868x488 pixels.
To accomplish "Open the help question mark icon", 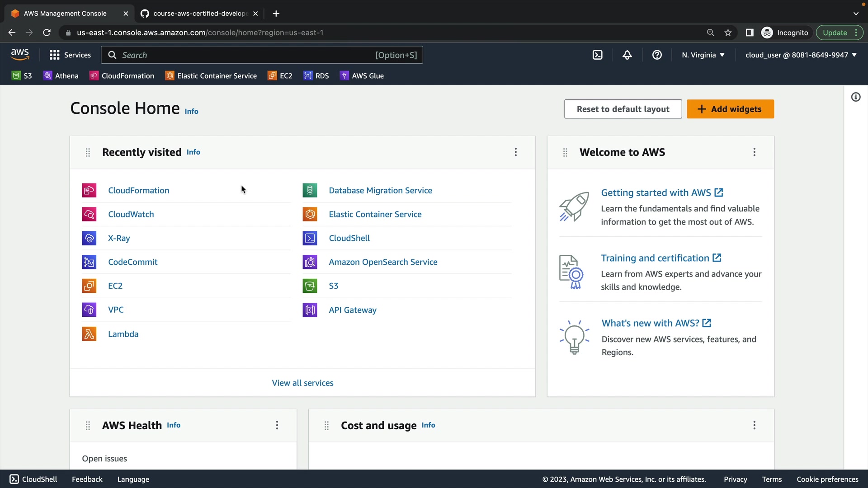I will point(657,55).
